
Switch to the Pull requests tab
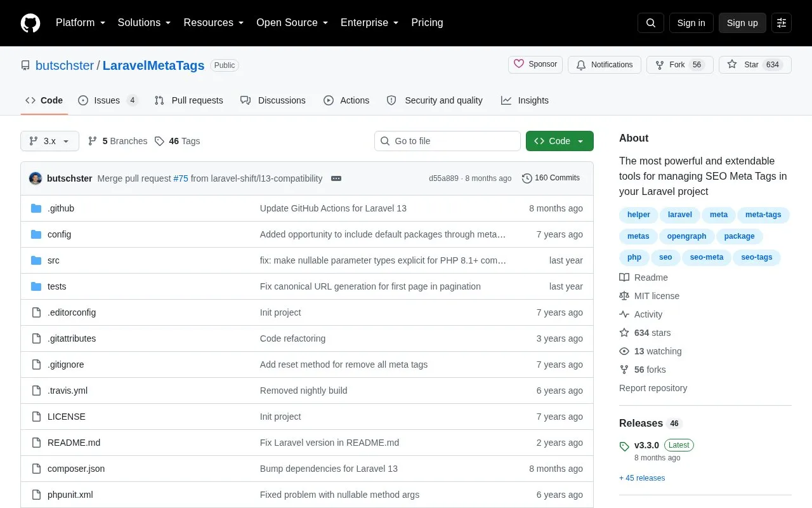(188, 100)
